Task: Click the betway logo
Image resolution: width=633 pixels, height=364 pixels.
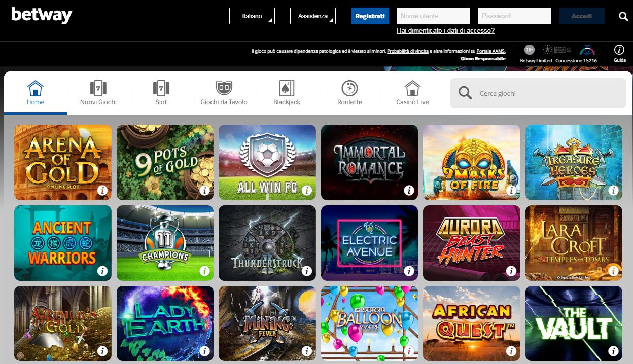Action: coord(41,15)
